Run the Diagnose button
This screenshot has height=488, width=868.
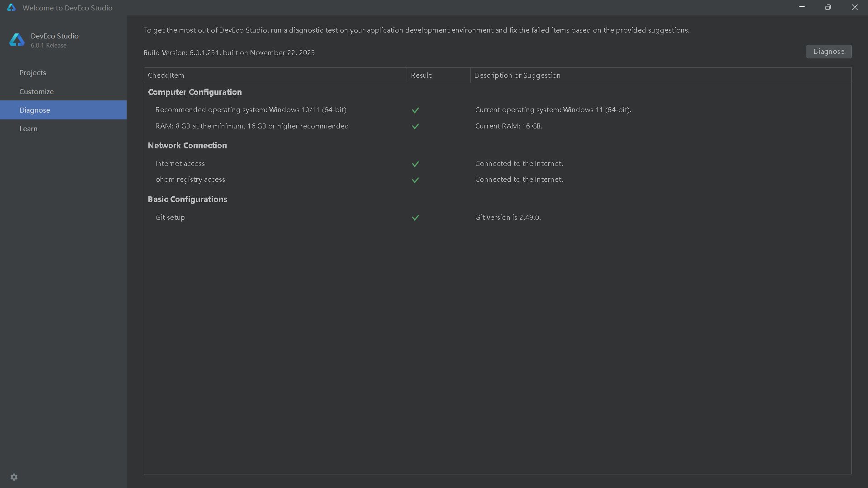(x=829, y=52)
